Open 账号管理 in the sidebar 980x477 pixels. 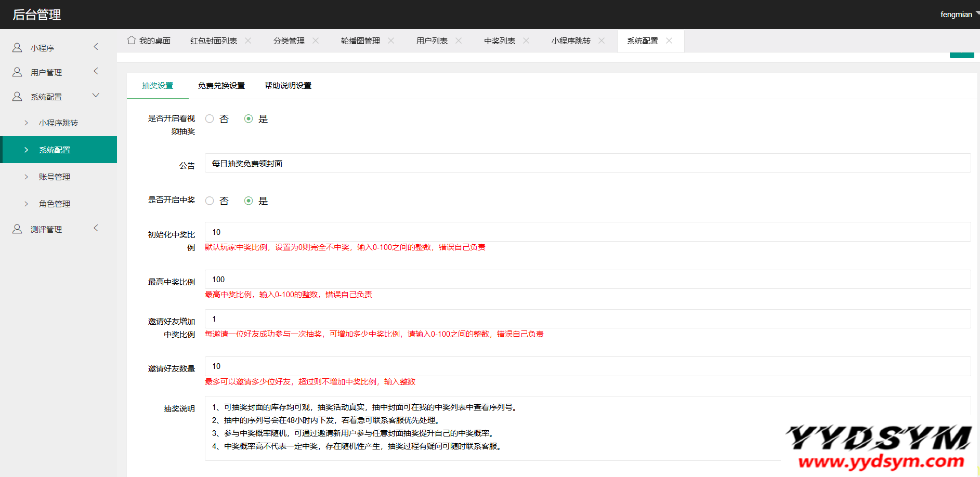pyautogui.click(x=55, y=177)
